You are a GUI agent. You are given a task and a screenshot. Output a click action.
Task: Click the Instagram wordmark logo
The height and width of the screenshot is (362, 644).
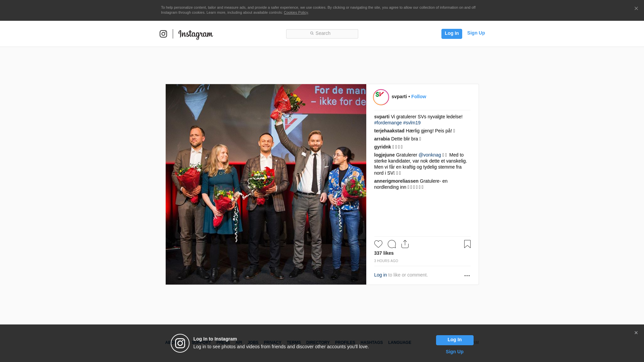pos(196,34)
